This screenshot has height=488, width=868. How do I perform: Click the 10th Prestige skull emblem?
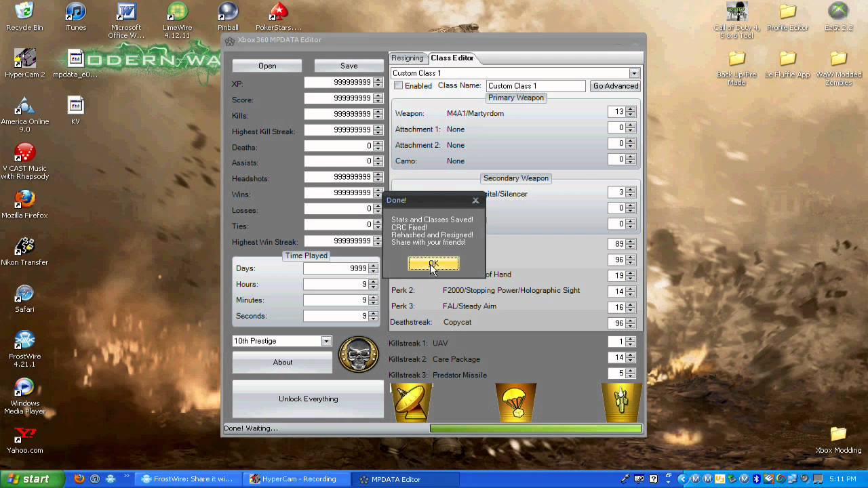coord(358,354)
